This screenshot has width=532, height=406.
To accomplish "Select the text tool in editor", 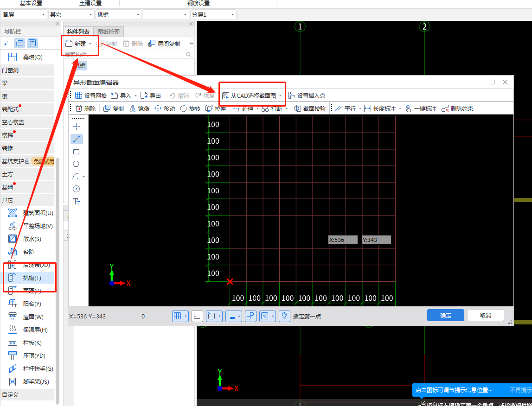I will tap(77, 201).
